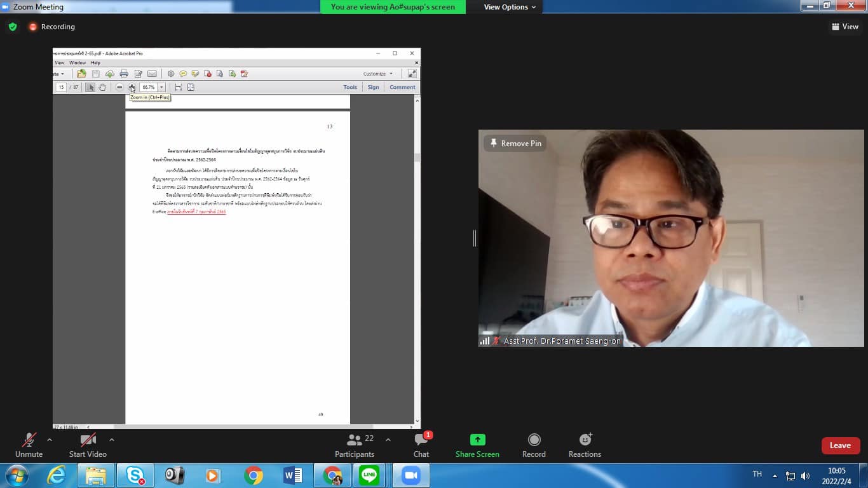Unmute the microphone in Zoom
The width and height of the screenshot is (868, 488).
(29, 440)
